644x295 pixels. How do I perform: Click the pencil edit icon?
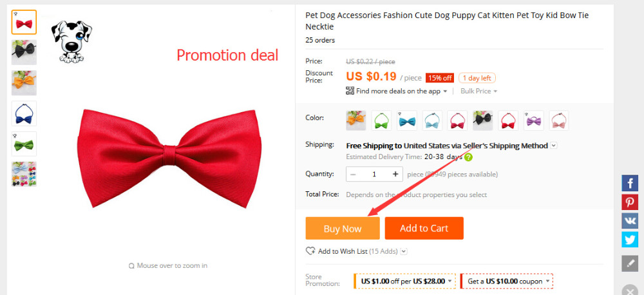[x=630, y=263]
